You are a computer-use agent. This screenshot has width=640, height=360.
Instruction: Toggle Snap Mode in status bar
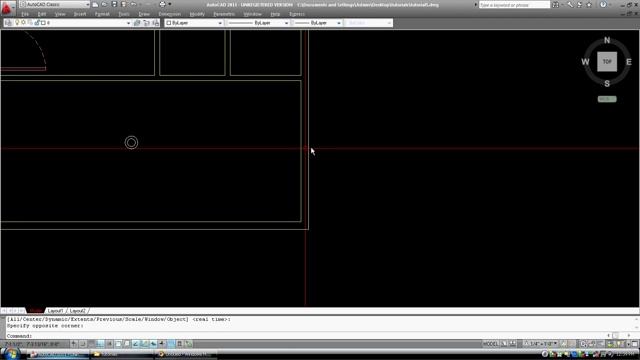point(82,344)
